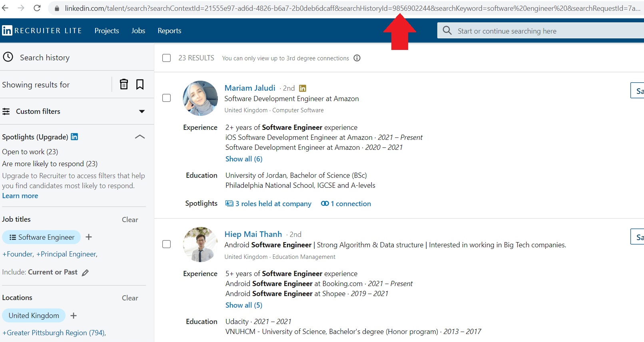The height and width of the screenshot is (342, 644).
Task: Click the '23 RESULTS' count text
Action: pos(196,58)
